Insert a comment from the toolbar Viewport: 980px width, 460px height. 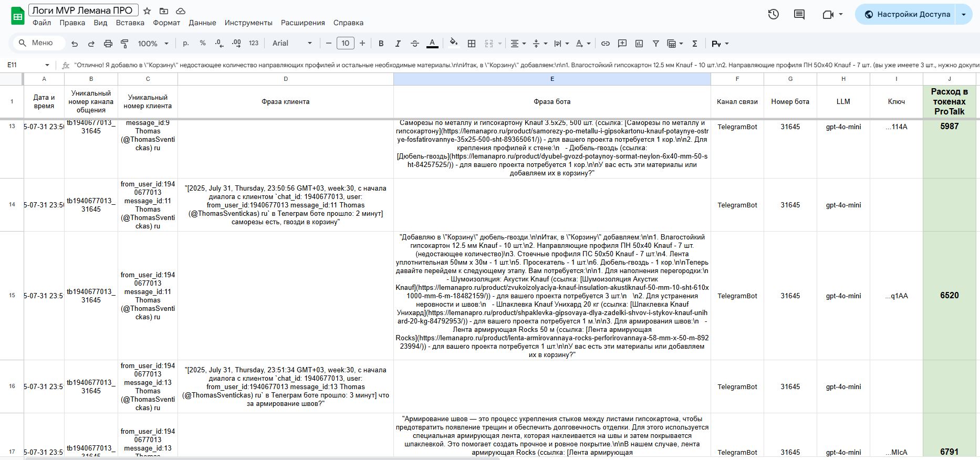tap(622, 43)
